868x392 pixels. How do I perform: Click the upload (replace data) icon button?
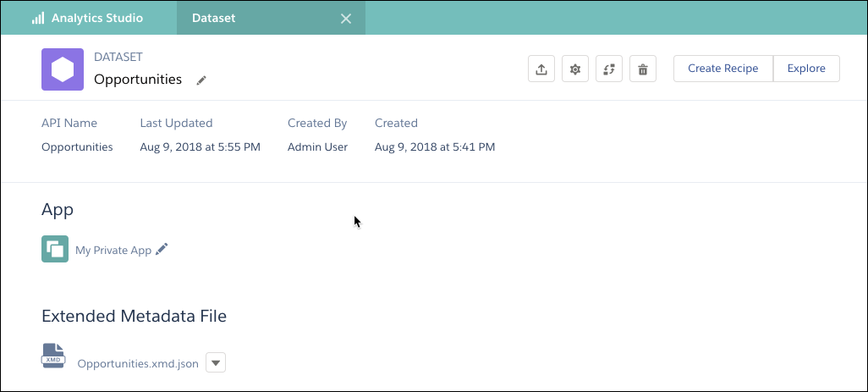tap(541, 69)
